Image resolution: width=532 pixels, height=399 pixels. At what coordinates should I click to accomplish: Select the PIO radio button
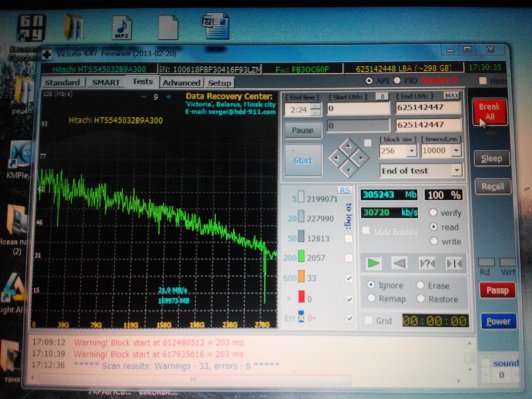(x=396, y=81)
